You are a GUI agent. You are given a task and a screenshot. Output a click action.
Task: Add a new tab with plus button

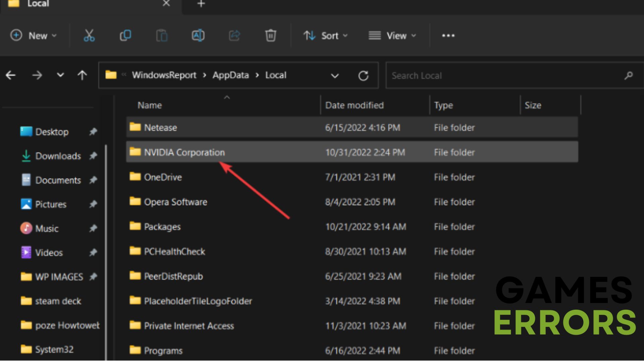click(201, 4)
